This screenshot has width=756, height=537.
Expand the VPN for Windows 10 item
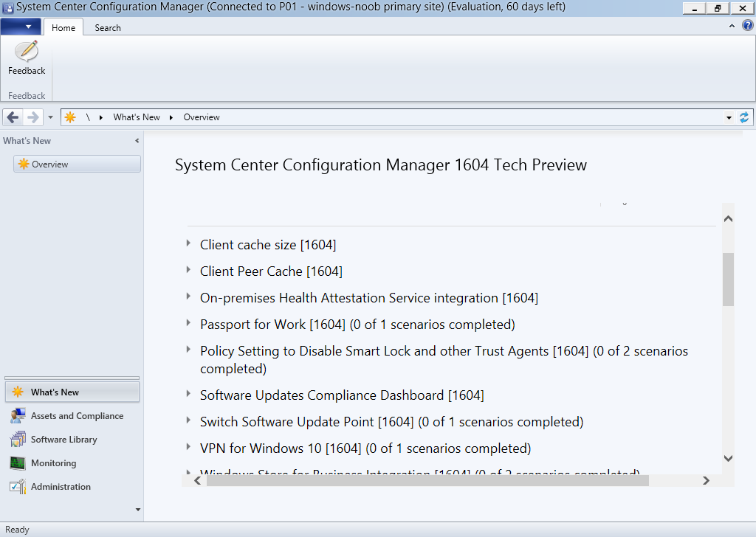(188, 446)
